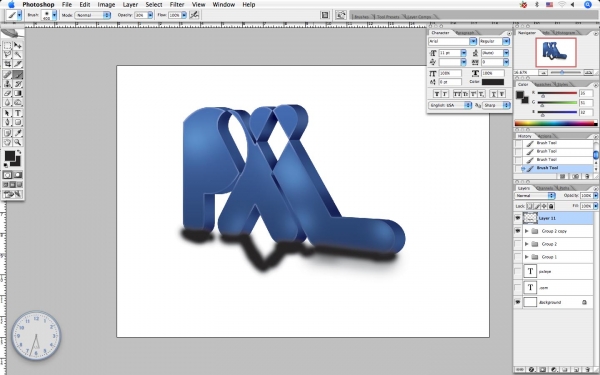Viewport: 600px width, 375px height.
Task: Show the .com text layer
Action: tap(518, 287)
